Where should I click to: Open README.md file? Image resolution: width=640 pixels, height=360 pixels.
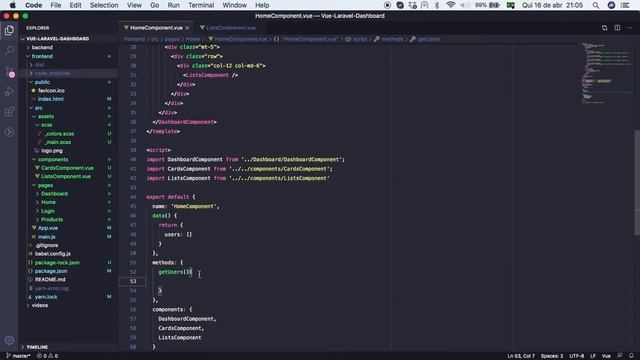50,279
